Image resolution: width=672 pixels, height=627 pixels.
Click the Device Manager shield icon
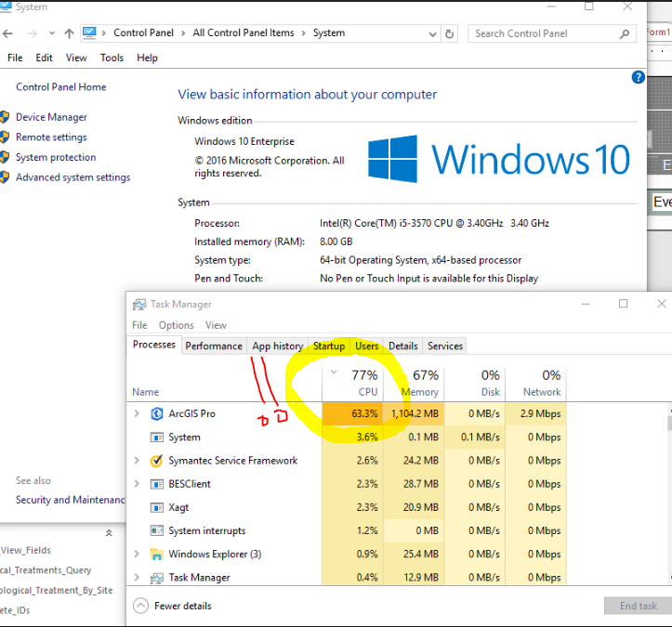point(5,117)
